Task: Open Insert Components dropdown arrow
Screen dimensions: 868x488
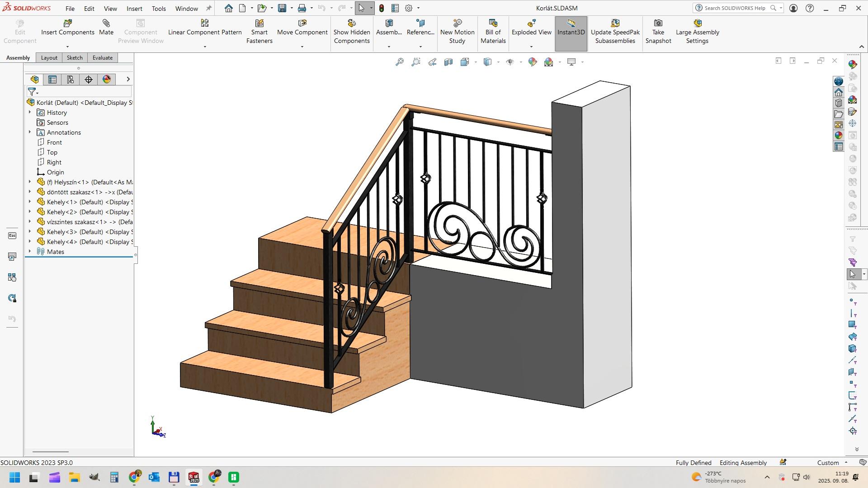Action: [x=67, y=47]
